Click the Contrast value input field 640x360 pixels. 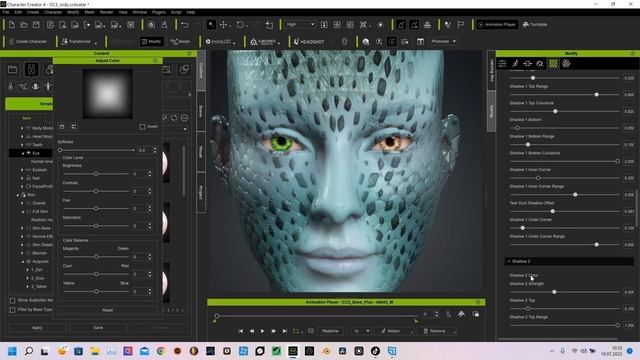pos(139,191)
